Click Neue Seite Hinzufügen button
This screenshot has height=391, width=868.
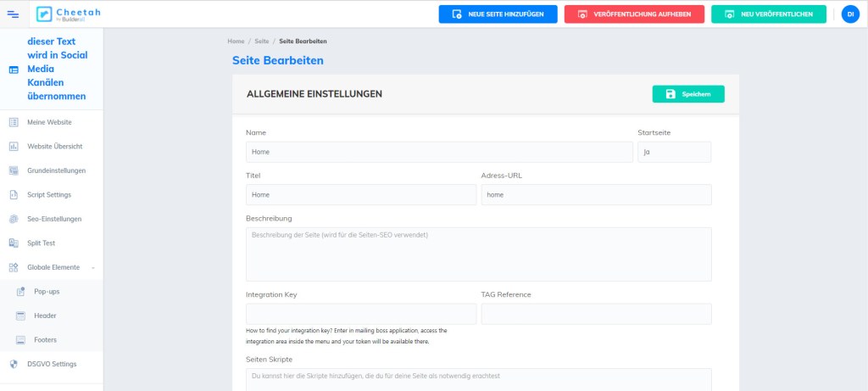tap(498, 14)
